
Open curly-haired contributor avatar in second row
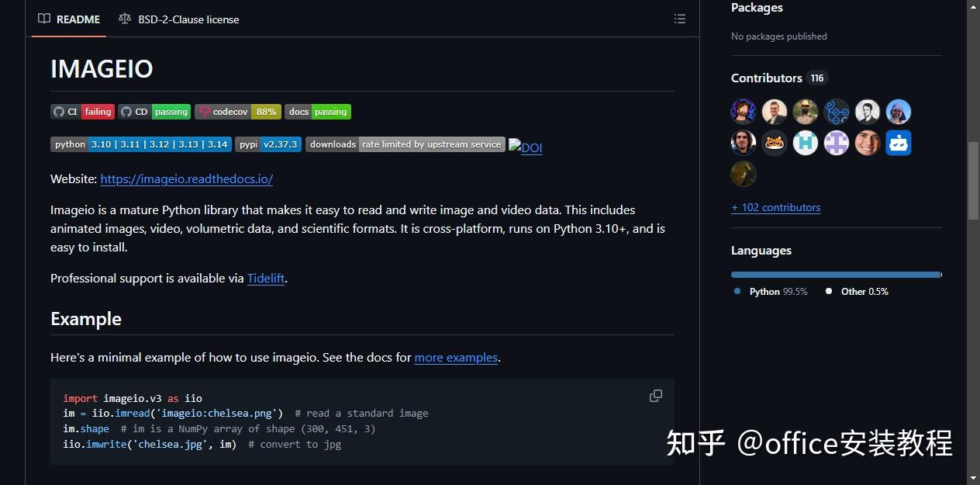pyautogui.click(x=744, y=143)
